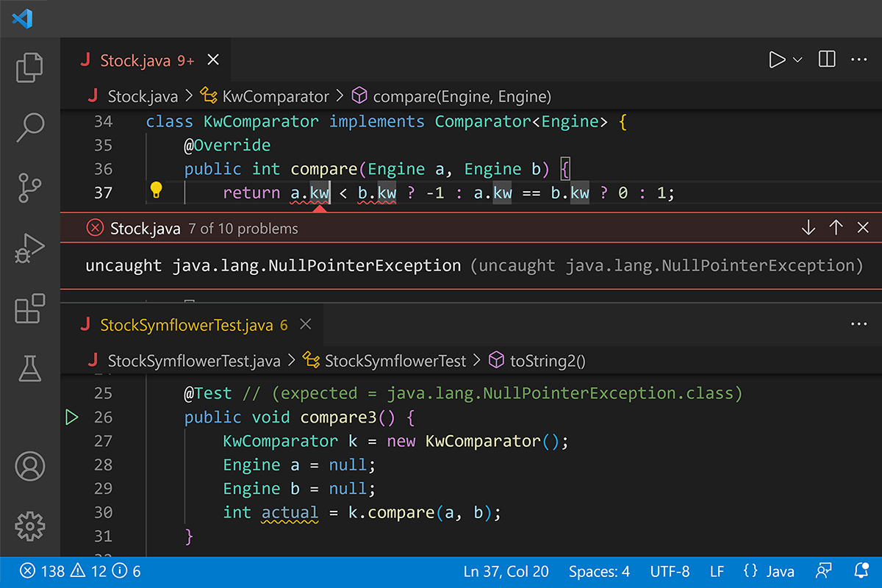Click the lightbulb quick fix icon

[x=156, y=190]
